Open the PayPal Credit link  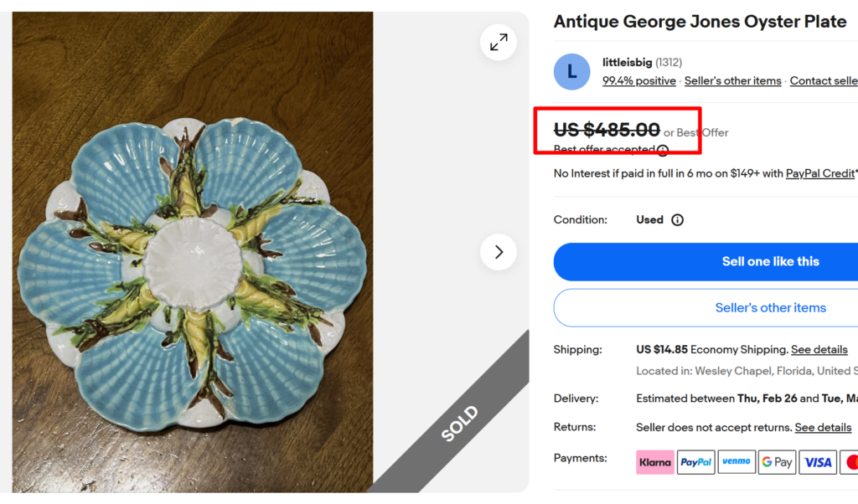click(x=819, y=173)
